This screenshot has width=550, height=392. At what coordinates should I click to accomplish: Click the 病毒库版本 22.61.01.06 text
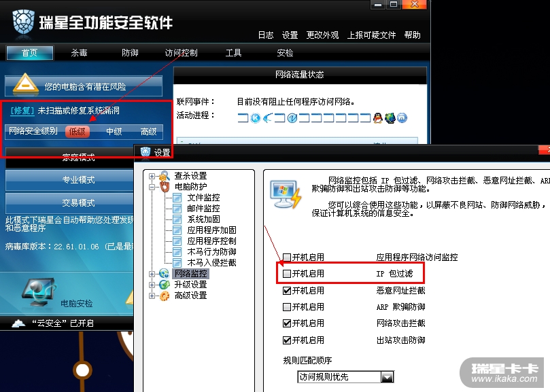point(52,247)
